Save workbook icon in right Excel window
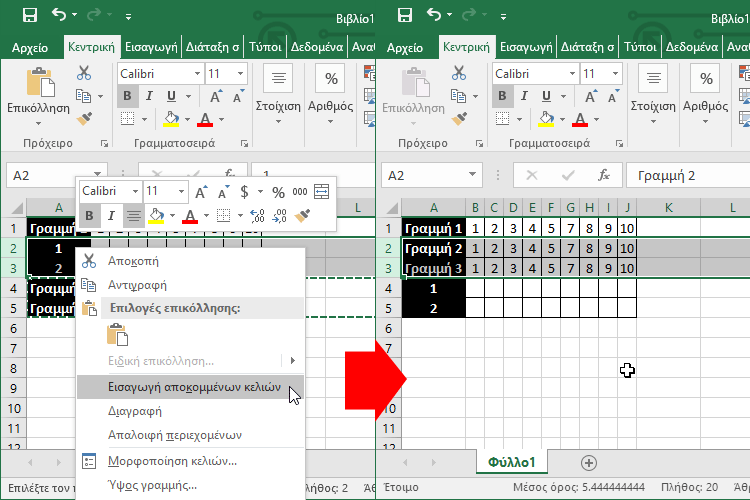 click(405, 15)
